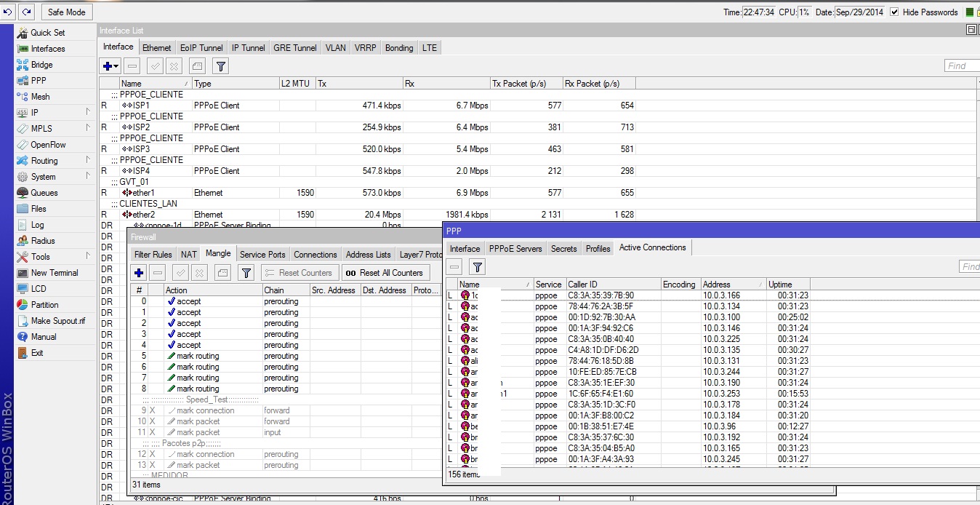
Task: Click the comment icon in Interface List toolbar
Action: 197,66
